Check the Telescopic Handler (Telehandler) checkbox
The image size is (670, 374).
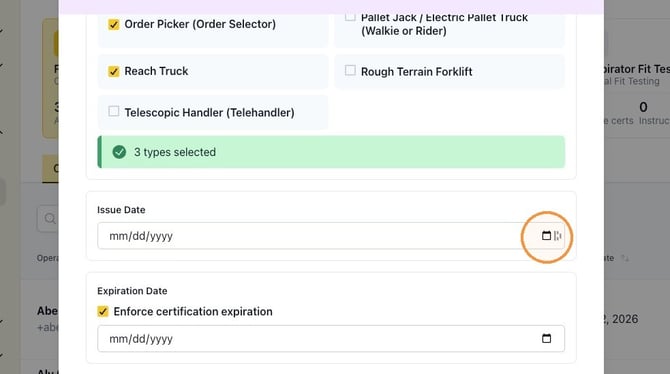tap(114, 111)
